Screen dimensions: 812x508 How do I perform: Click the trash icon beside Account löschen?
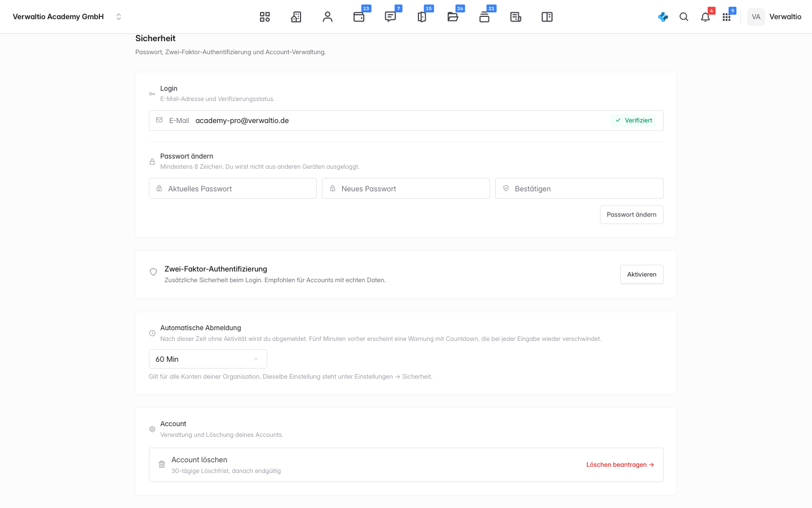[x=162, y=465]
